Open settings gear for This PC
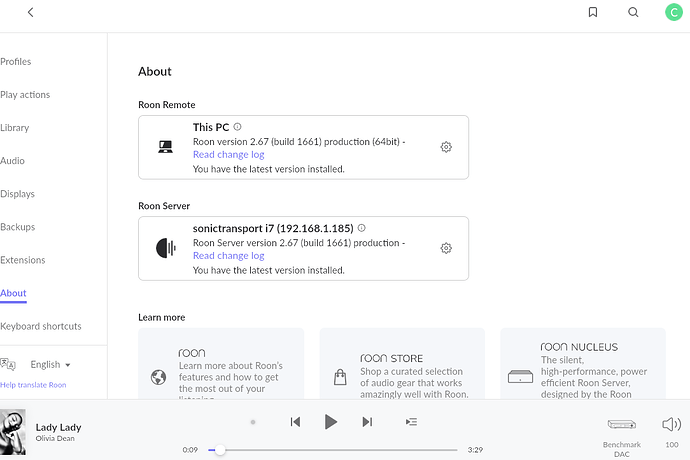 (446, 147)
